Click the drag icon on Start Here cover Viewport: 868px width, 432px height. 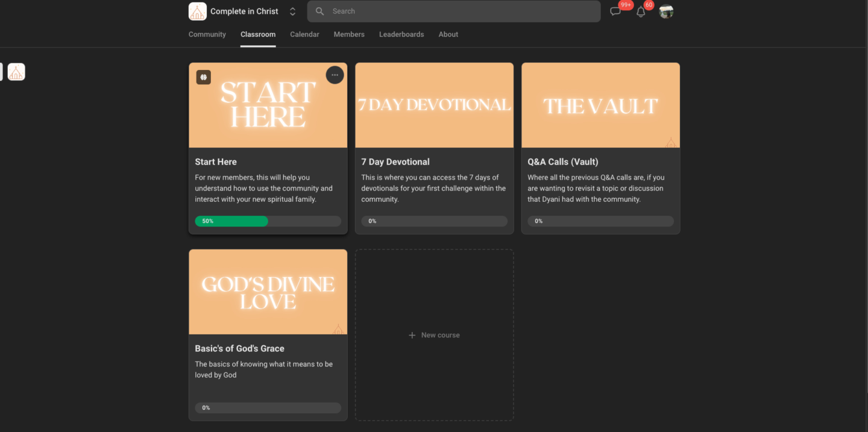[x=204, y=77]
